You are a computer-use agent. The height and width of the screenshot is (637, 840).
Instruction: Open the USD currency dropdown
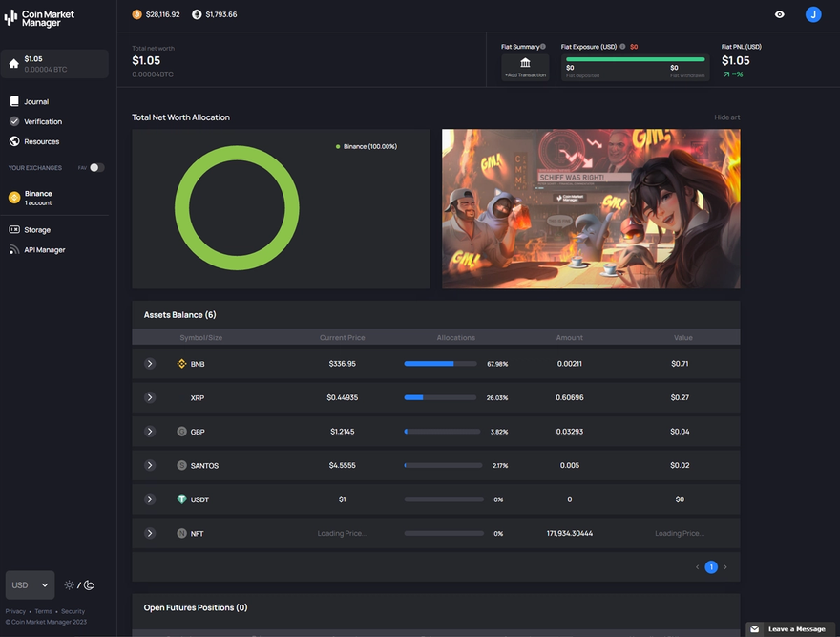(x=30, y=585)
